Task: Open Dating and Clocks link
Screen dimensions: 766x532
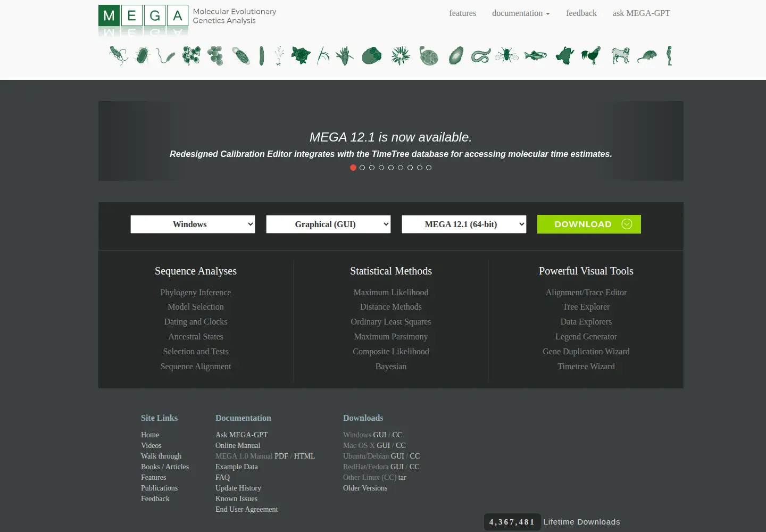Action: (196, 322)
